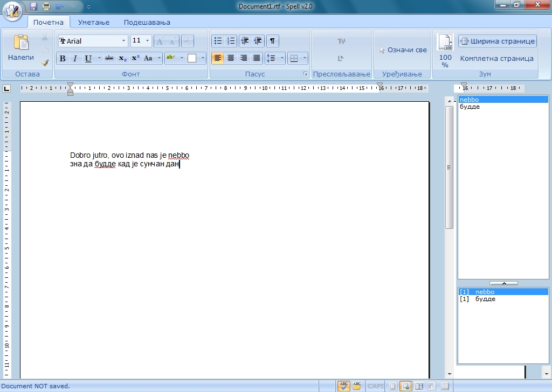Click the undo icon in quick access toolbar
This screenshot has width=552, height=392.
pyautogui.click(x=59, y=6)
